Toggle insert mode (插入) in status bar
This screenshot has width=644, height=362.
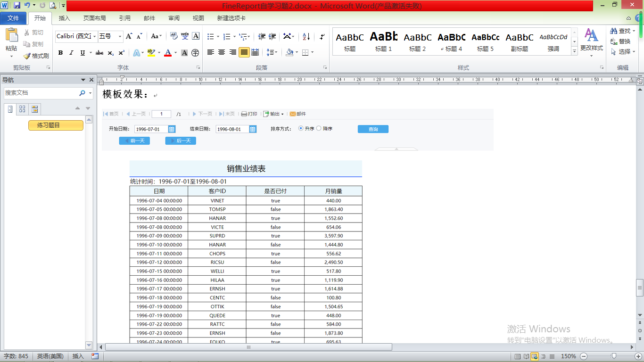[x=78, y=356]
